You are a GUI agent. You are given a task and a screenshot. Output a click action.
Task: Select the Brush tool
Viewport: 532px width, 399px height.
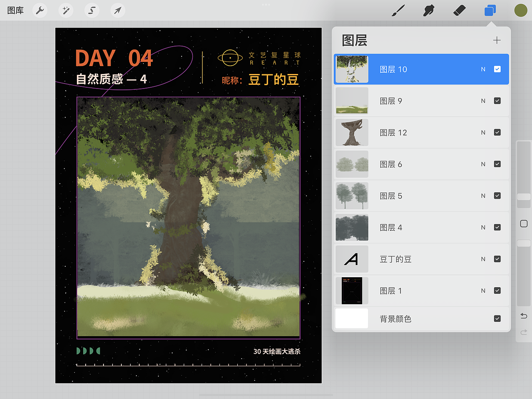pyautogui.click(x=398, y=10)
